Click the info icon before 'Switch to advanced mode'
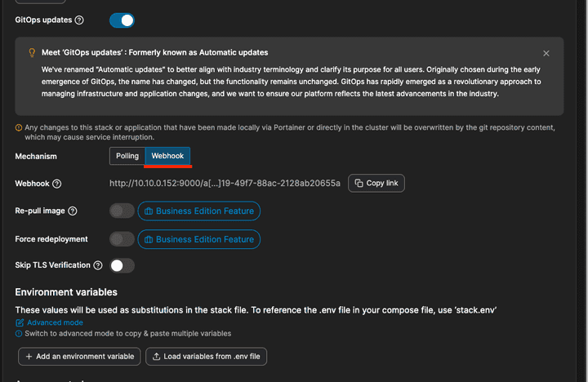This screenshot has width=588, height=382. click(19, 333)
